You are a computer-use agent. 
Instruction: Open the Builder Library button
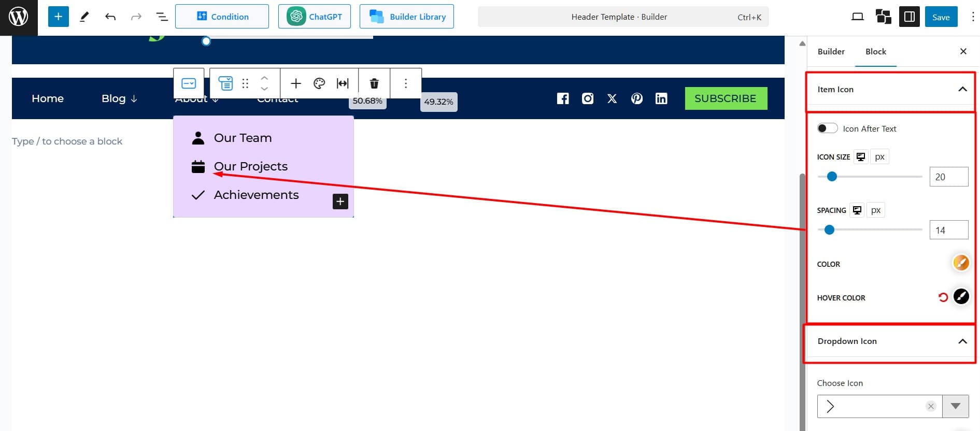(x=407, y=17)
